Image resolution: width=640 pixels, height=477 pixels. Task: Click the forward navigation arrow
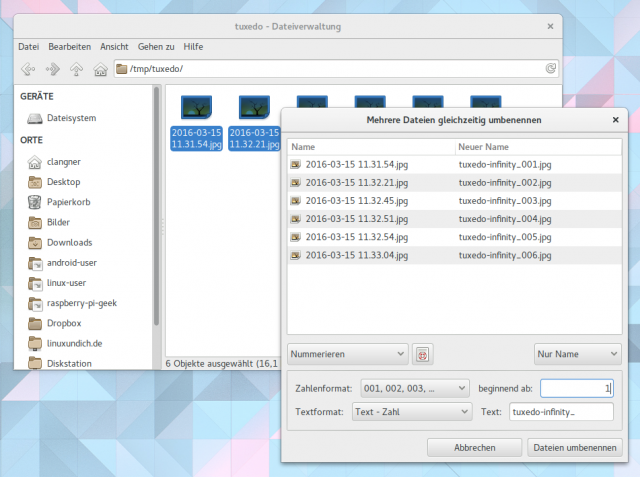[53, 69]
